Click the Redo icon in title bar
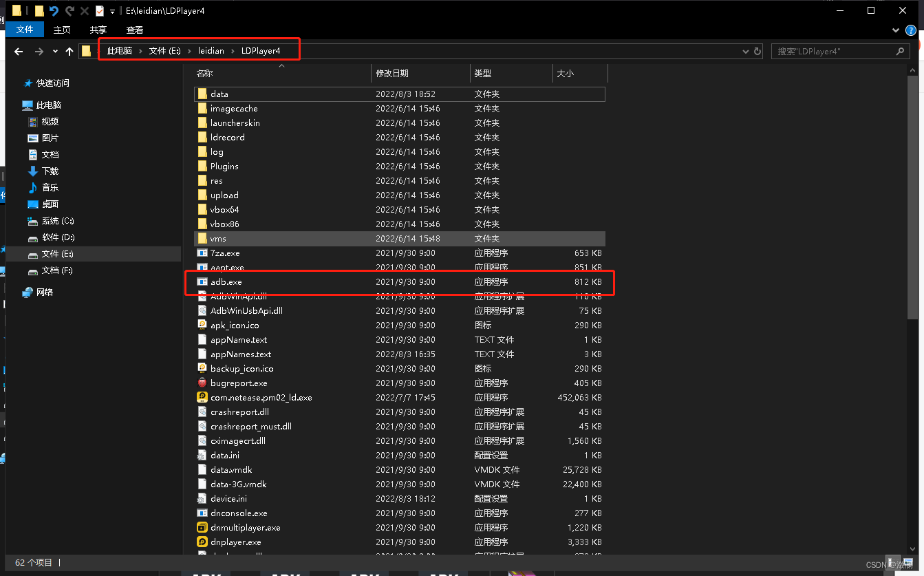924x576 pixels. [69, 11]
